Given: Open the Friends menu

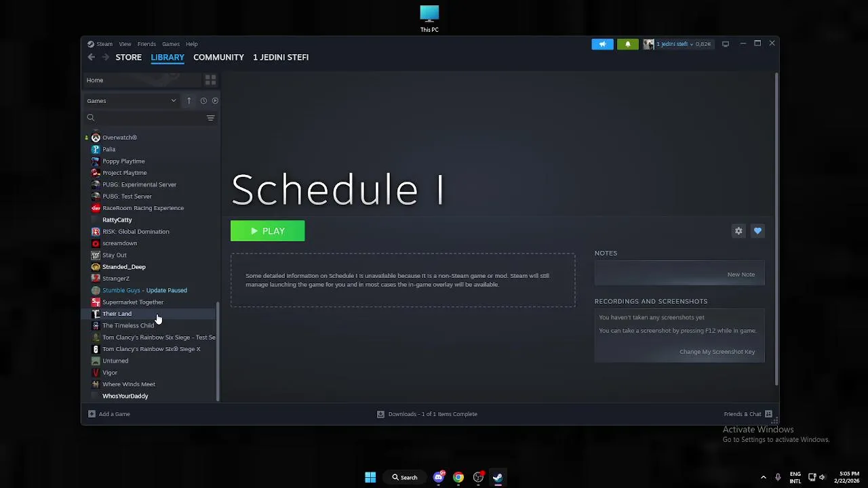Looking at the screenshot, I should tap(146, 44).
